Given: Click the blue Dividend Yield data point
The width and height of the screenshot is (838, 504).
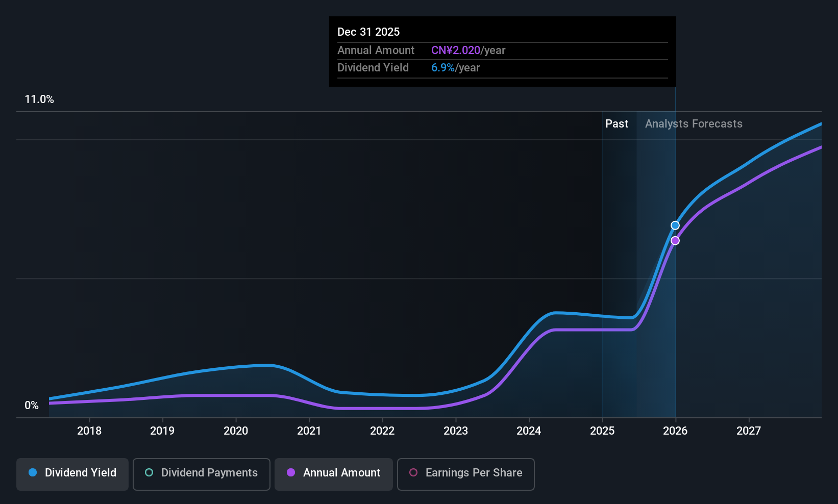Looking at the screenshot, I should tap(675, 225).
